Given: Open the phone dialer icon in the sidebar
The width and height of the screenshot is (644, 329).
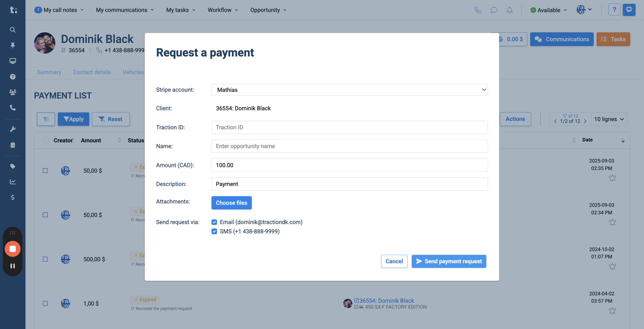Looking at the screenshot, I should pyautogui.click(x=12, y=108).
